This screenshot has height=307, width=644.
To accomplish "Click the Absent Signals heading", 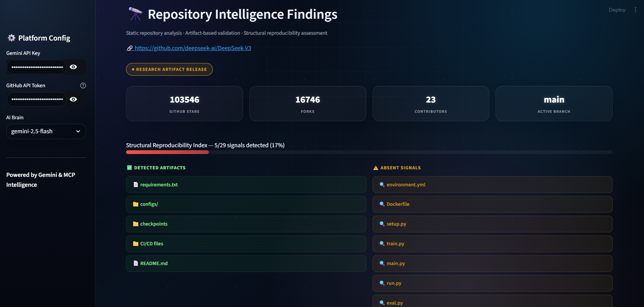I will point(400,168).
